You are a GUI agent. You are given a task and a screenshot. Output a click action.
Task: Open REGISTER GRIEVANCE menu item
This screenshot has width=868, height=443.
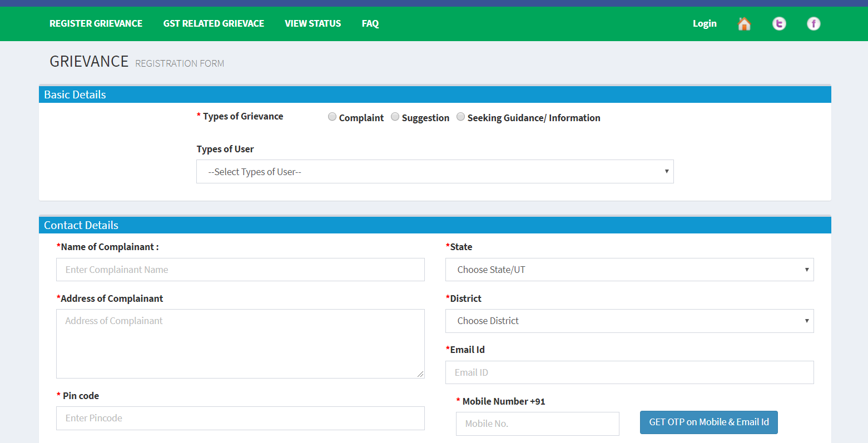tap(96, 23)
